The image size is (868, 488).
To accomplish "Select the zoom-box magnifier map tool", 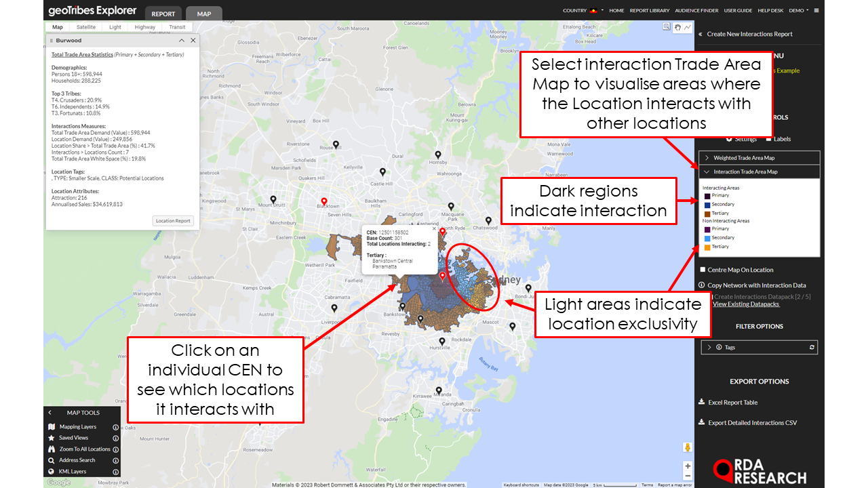I will click(667, 27).
